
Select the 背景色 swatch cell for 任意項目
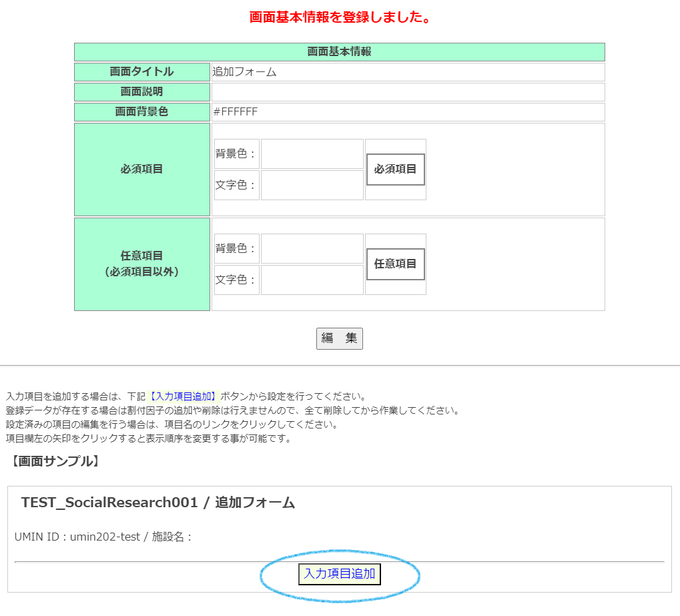click(x=312, y=249)
